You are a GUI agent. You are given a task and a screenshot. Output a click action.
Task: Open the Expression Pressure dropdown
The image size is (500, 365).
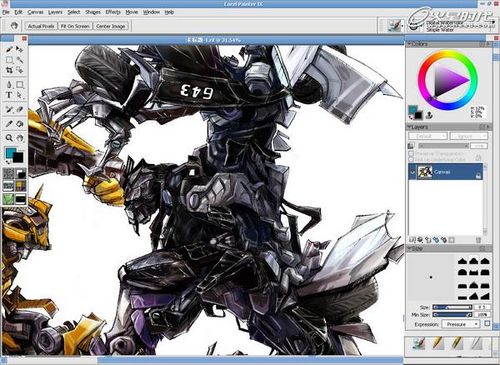pos(461,324)
